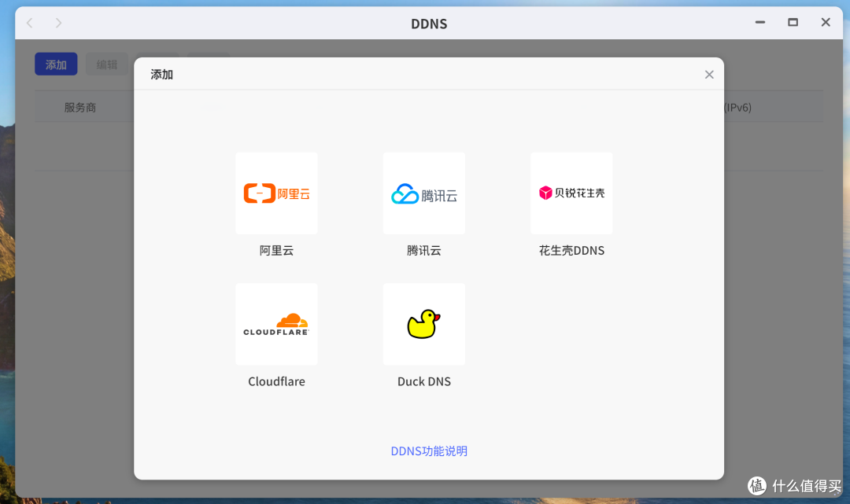Screen dimensions: 850x504
Task: Click the blue 添加 button
Action: coord(56,64)
